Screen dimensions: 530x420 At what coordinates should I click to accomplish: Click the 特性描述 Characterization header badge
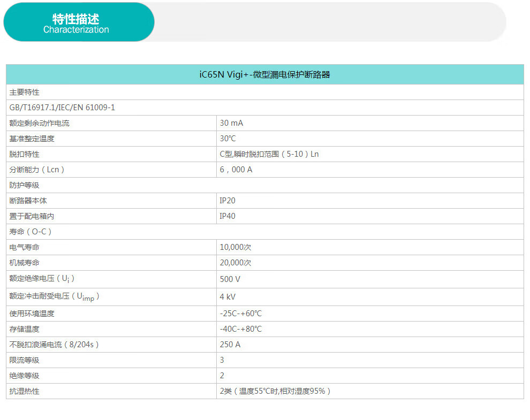79,22
